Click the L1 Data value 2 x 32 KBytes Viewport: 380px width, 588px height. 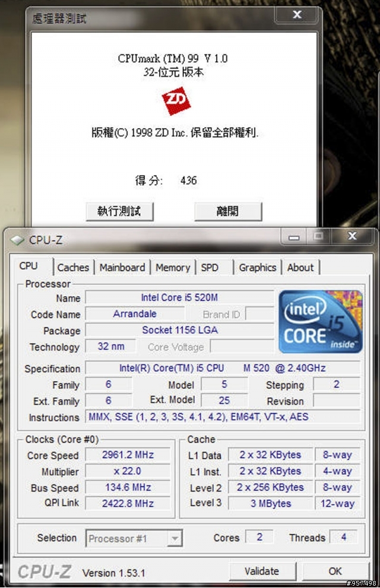pos(271,455)
